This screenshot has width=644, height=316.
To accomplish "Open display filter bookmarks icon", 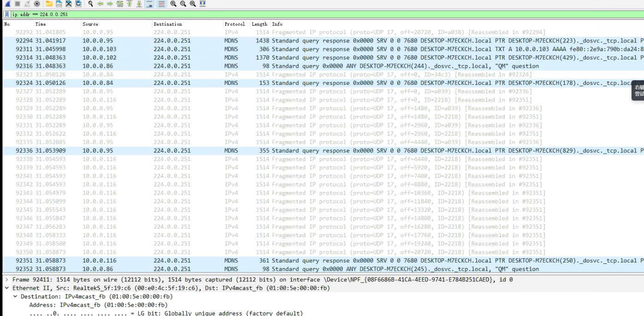I will click(x=7, y=14).
